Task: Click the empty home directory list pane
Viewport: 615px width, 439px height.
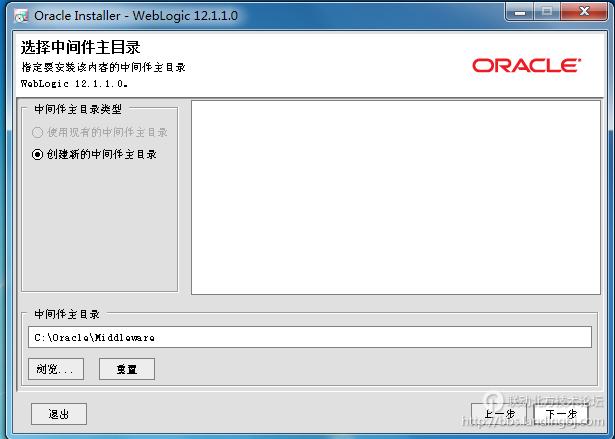Action: click(396, 197)
